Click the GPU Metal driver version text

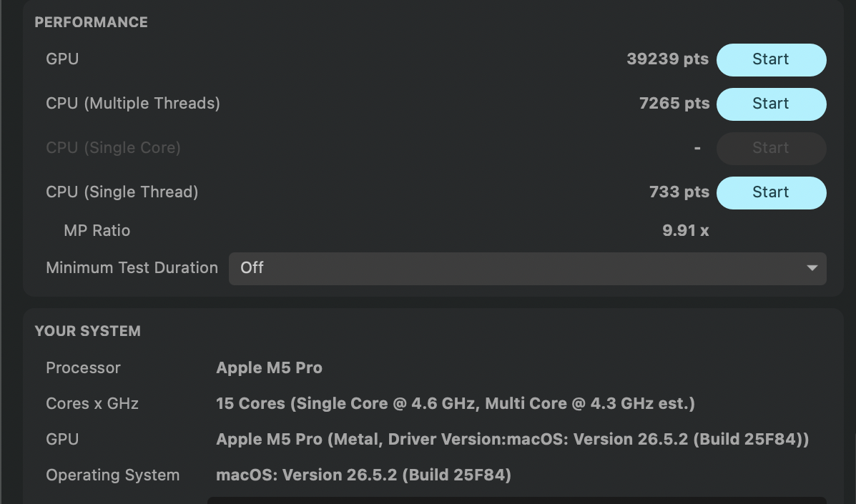pyautogui.click(x=512, y=439)
